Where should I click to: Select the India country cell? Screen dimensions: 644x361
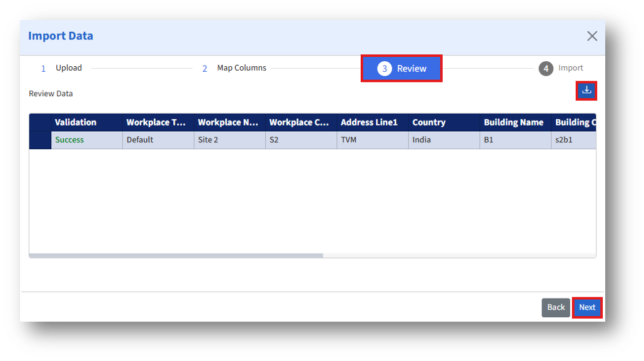point(444,140)
